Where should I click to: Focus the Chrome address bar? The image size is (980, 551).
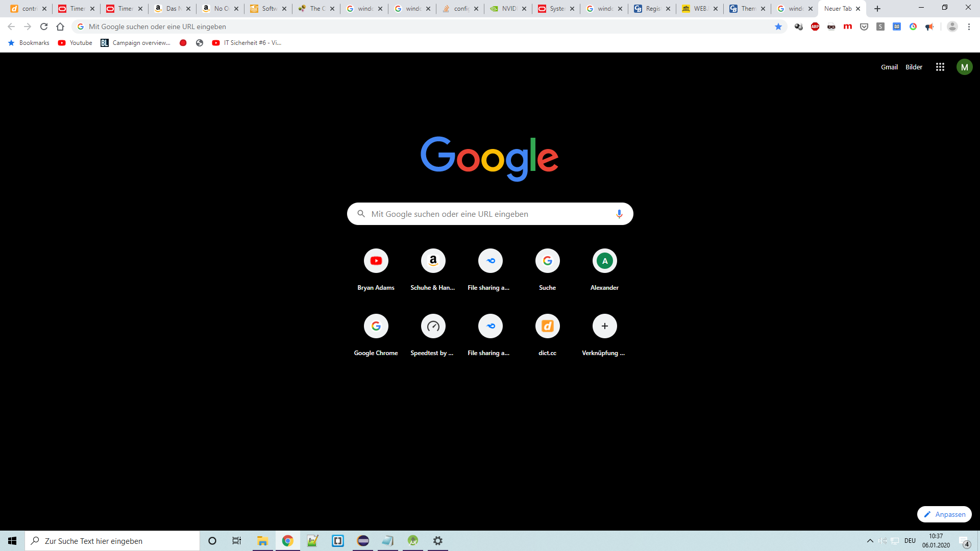[x=429, y=27]
